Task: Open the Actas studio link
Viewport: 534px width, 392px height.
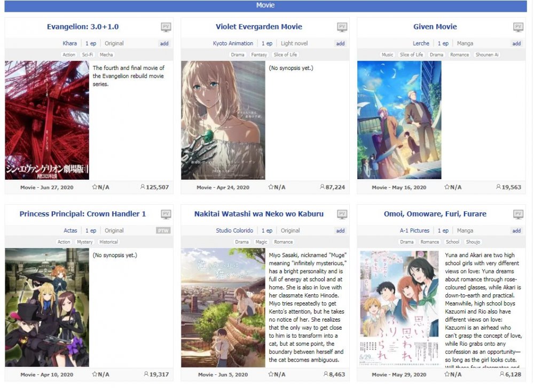Action: point(70,230)
